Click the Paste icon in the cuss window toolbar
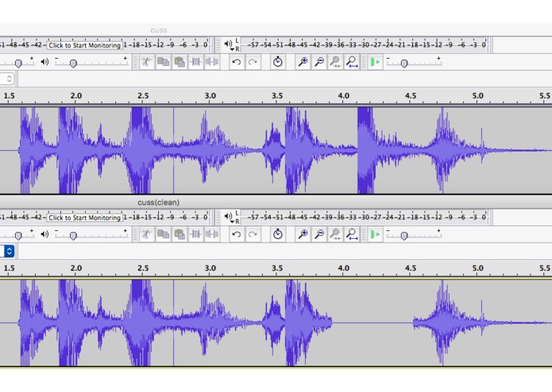The width and height of the screenshot is (552, 392). (x=179, y=62)
